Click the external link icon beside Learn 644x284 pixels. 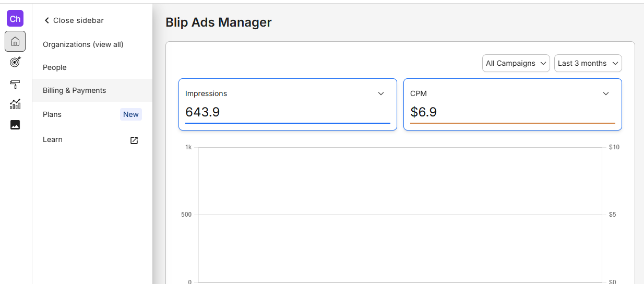pos(134,140)
